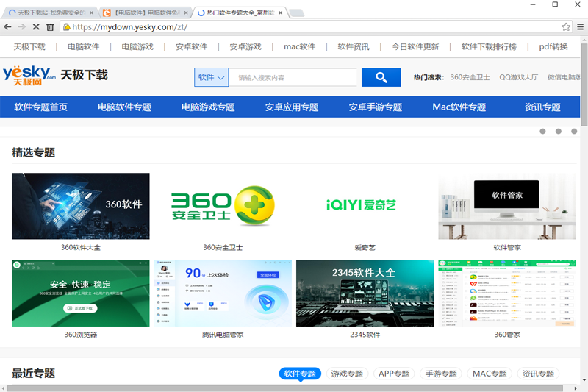Close the 热门软件专题大全 browser tab
Viewport: 588px width, 392px height.
tap(281, 13)
